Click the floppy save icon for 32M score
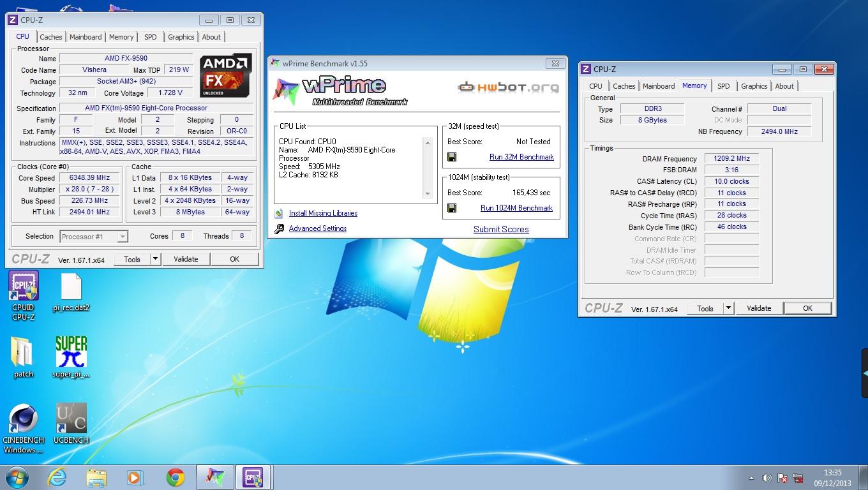868x490 pixels. point(452,157)
